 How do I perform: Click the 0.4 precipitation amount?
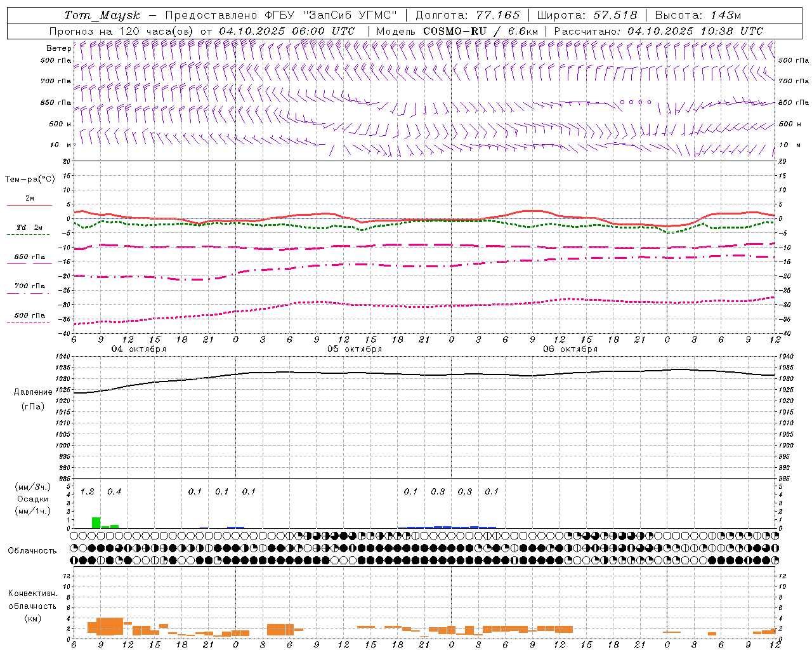pos(114,491)
